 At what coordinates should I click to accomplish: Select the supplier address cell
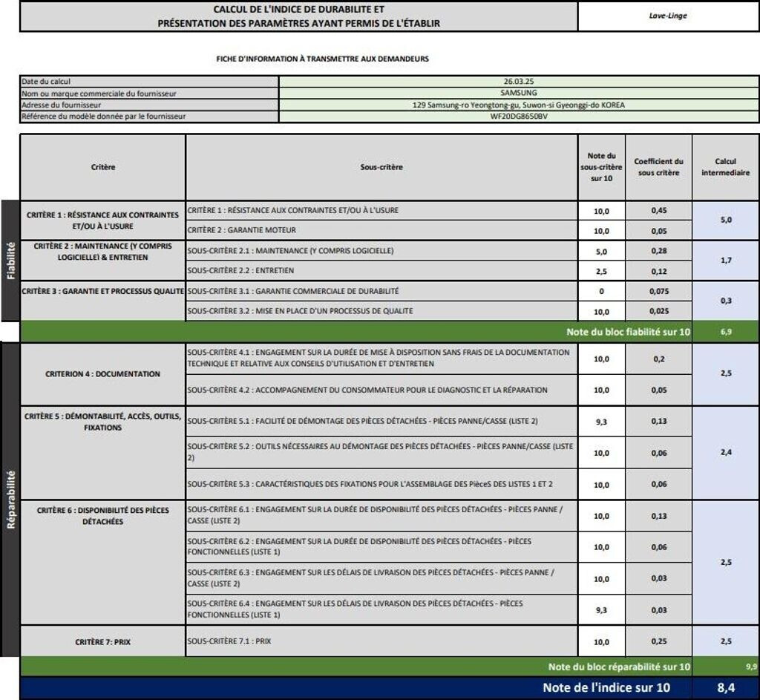(x=518, y=105)
